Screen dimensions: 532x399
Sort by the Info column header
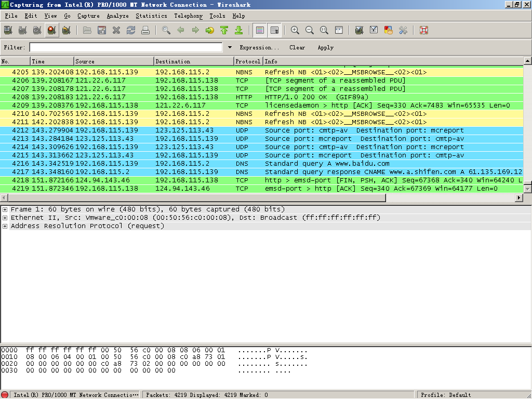tap(393, 61)
